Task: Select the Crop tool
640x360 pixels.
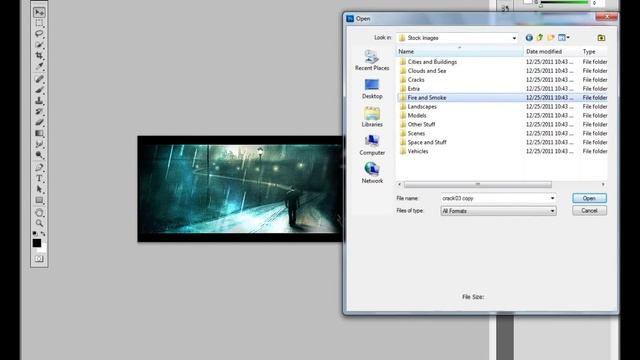Action: coord(39,55)
